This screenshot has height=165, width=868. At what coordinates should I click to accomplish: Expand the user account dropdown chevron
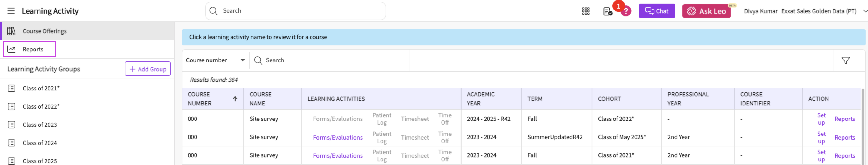865,11
